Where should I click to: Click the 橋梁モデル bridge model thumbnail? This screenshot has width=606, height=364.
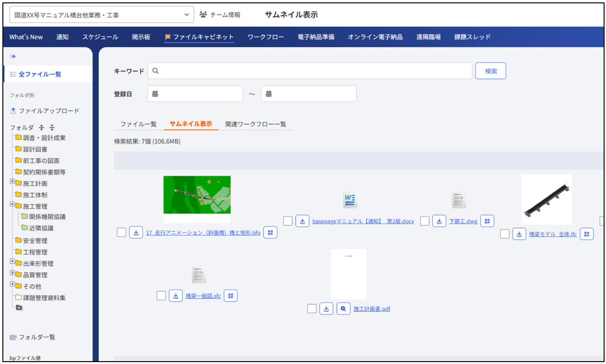click(x=547, y=200)
